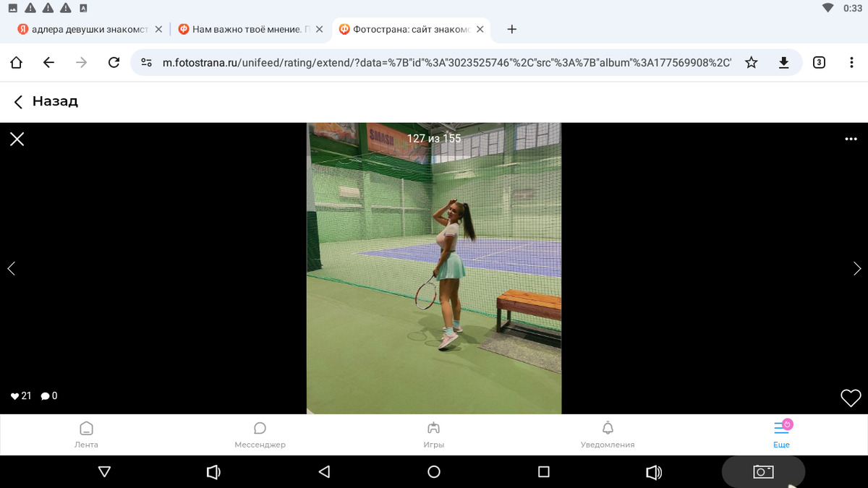868x488 pixels.
Task: Open the Мессенджер tab
Action: tap(260, 435)
